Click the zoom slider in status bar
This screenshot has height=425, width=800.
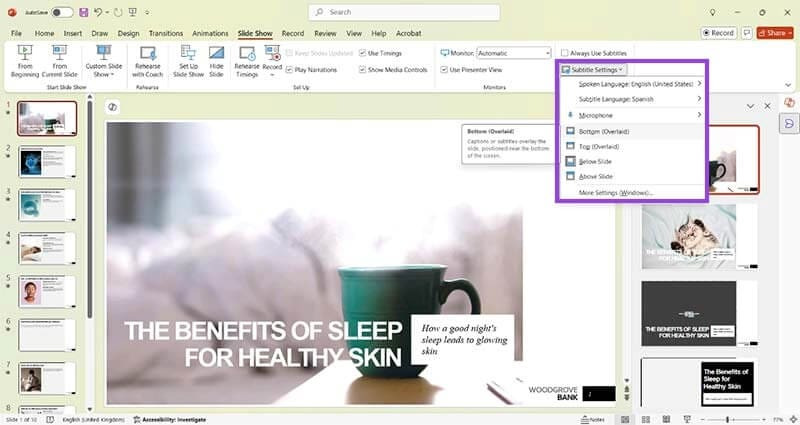[726, 419]
